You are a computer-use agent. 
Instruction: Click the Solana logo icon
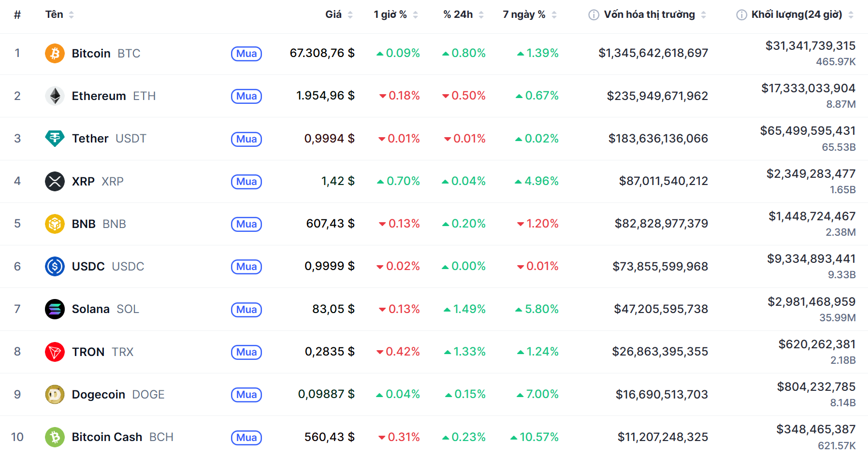tap(55, 309)
